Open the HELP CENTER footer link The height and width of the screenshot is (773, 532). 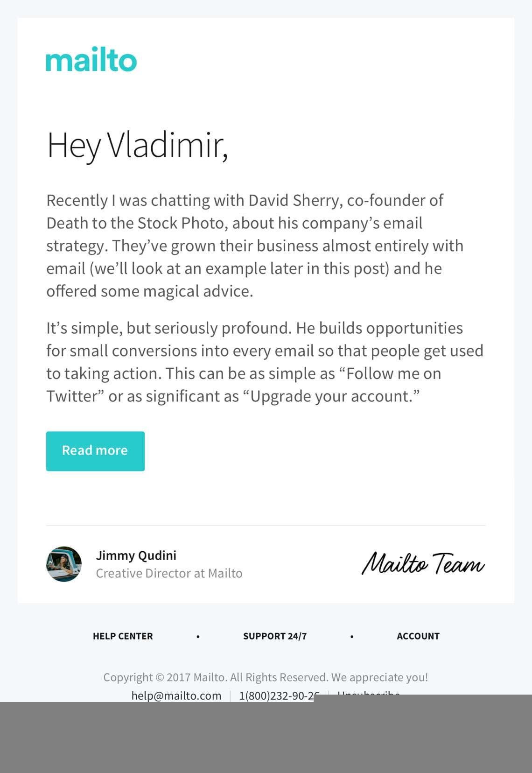coord(123,636)
